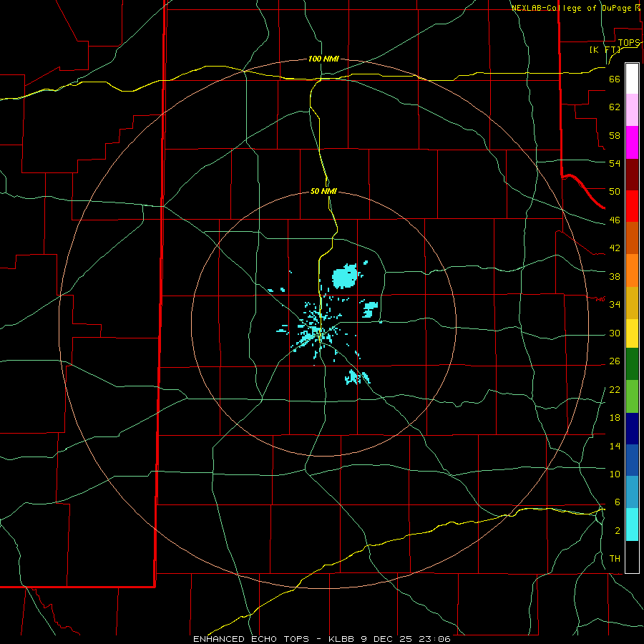Click the magenta 58 kft legend swatch
Viewport: 644px width, 644px height.
point(632,142)
